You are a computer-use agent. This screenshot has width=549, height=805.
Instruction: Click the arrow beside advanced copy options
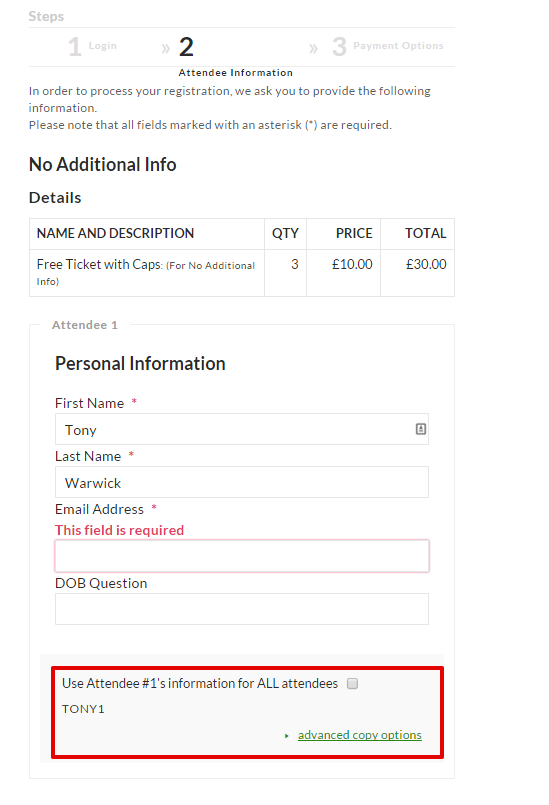pos(287,736)
